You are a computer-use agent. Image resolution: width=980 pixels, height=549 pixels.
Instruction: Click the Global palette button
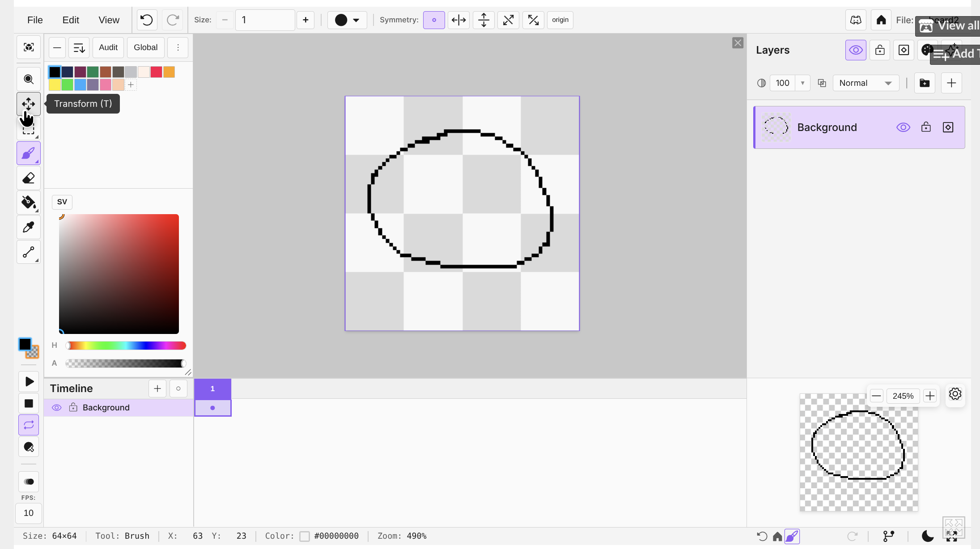pos(145,47)
